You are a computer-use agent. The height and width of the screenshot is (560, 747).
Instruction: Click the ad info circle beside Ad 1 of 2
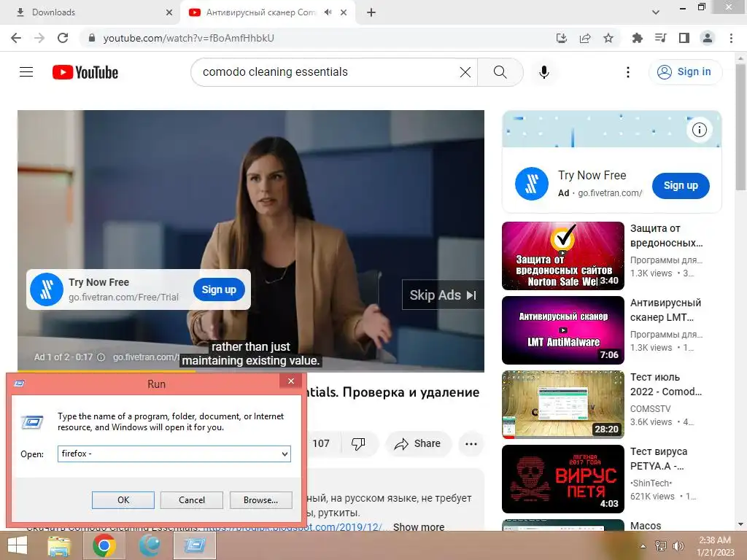101,357
